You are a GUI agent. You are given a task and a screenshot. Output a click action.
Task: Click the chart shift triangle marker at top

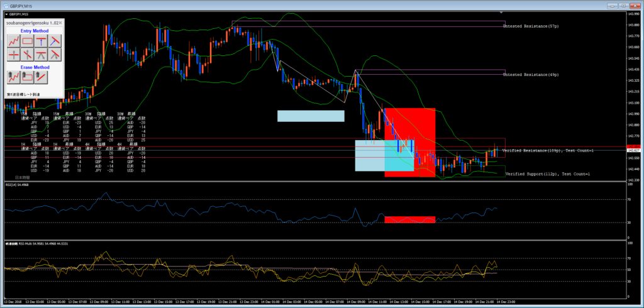click(x=501, y=13)
